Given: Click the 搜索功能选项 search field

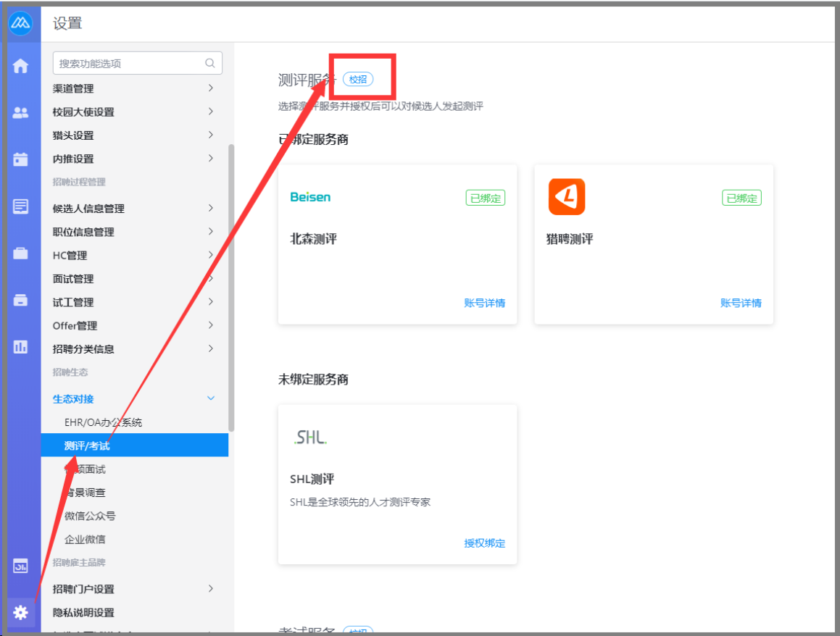Looking at the screenshot, I should pyautogui.click(x=129, y=64).
